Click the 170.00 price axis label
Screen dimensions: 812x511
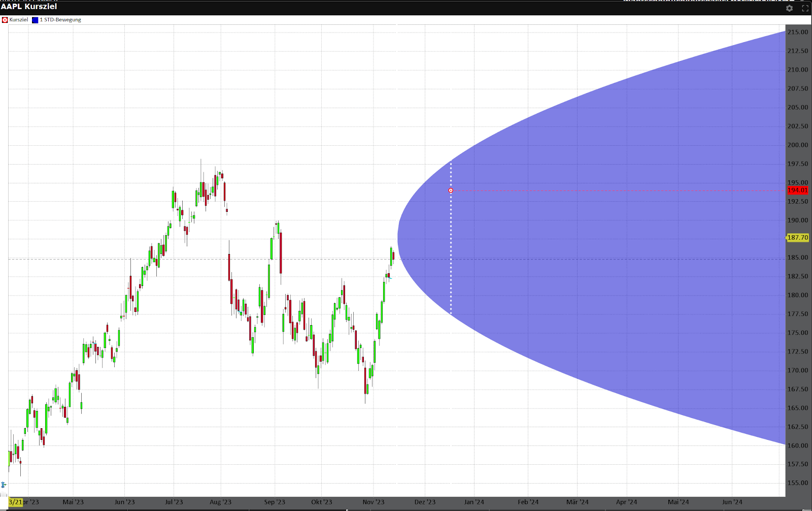pos(797,370)
